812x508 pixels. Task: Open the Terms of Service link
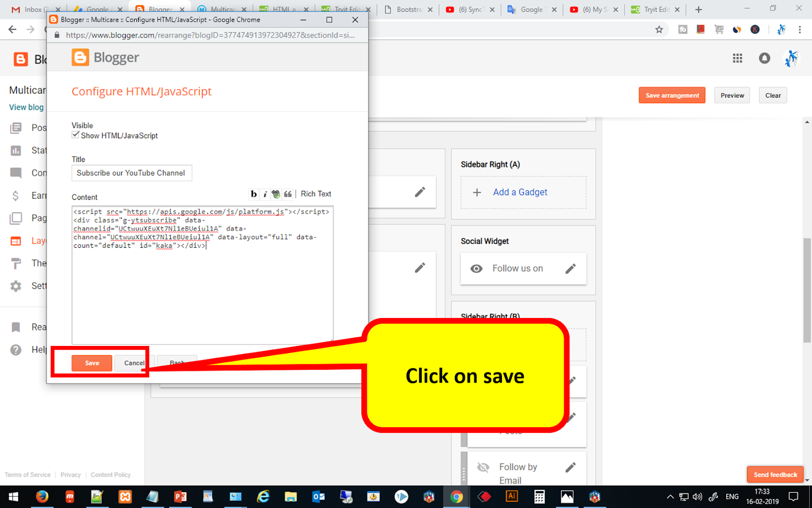point(28,475)
